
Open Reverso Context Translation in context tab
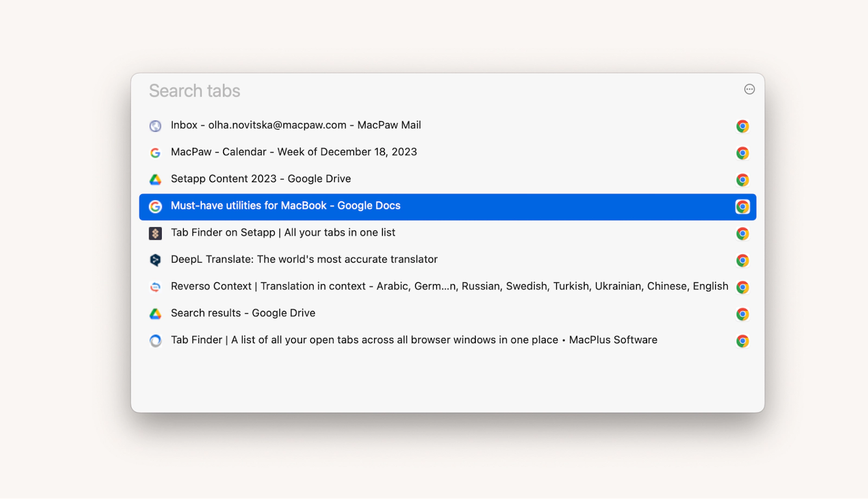pos(448,287)
